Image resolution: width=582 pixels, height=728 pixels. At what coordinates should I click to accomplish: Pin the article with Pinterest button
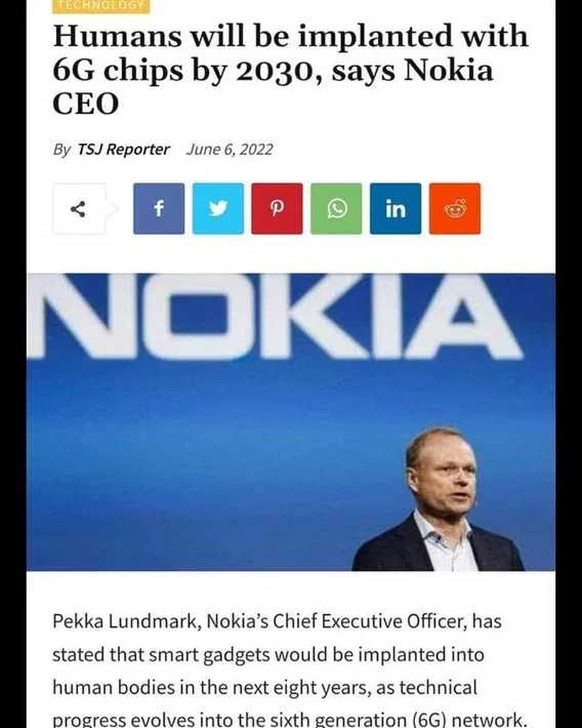click(x=276, y=208)
